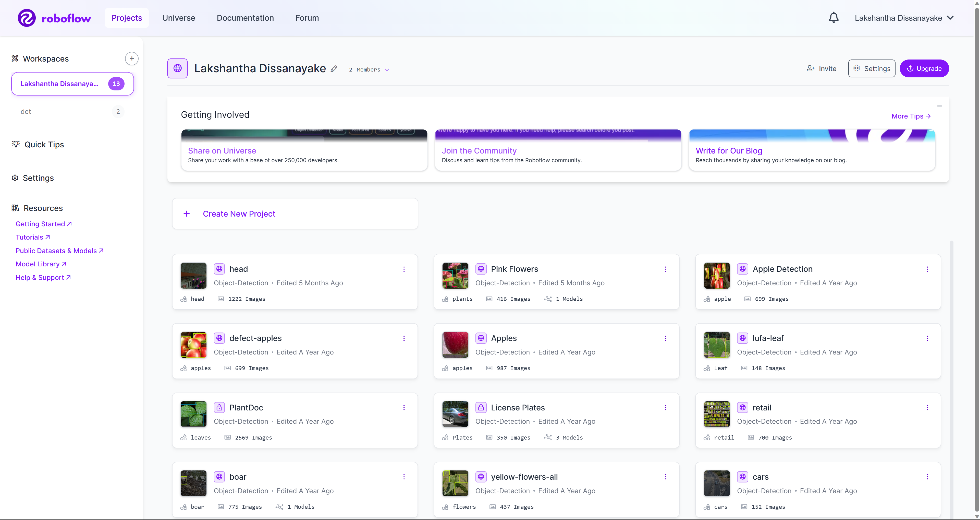This screenshot has height=520, width=980.
Task: Open three-dot menu for Pink Flowers
Action: pos(665,269)
